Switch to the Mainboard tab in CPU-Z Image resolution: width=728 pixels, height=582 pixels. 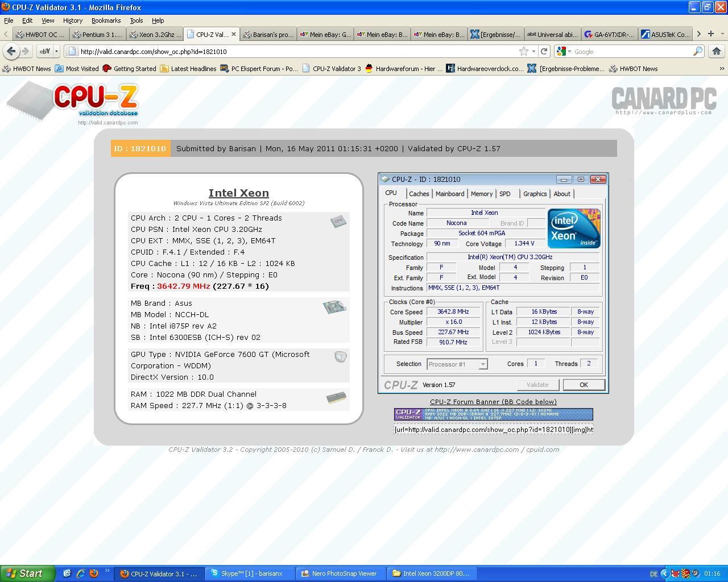pos(450,194)
